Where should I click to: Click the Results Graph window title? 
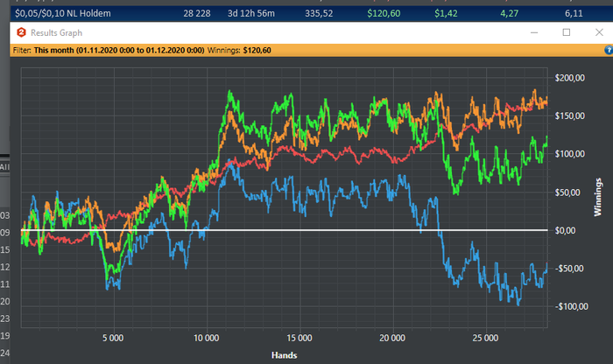56,32
